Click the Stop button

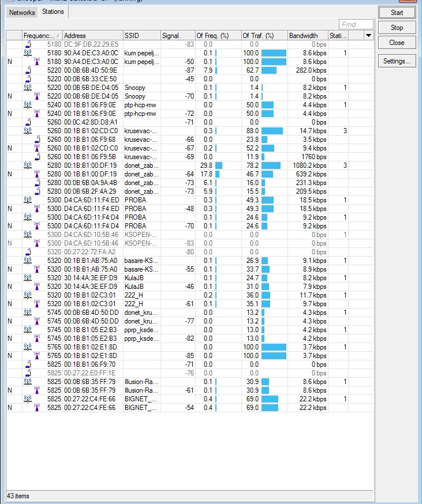click(397, 28)
